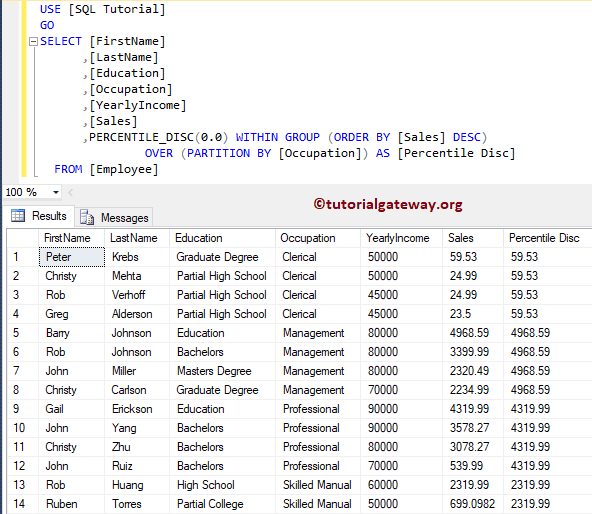Viewport: 592px width, 514px height.
Task: Click the Sales value 4319.99 in Gail's row
Action: tap(473, 409)
